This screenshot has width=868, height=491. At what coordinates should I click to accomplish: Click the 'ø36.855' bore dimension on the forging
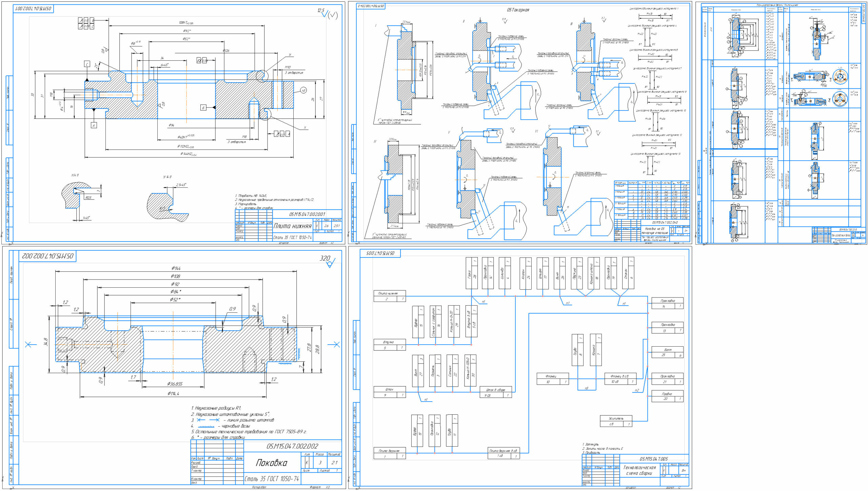point(175,384)
